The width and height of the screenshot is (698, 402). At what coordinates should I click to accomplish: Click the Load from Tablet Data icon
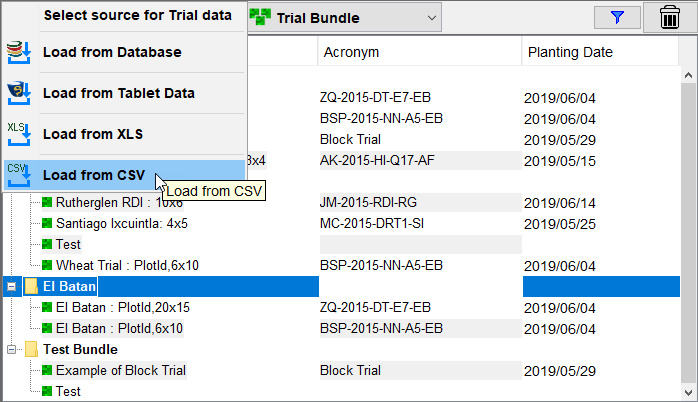(x=18, y=93)
